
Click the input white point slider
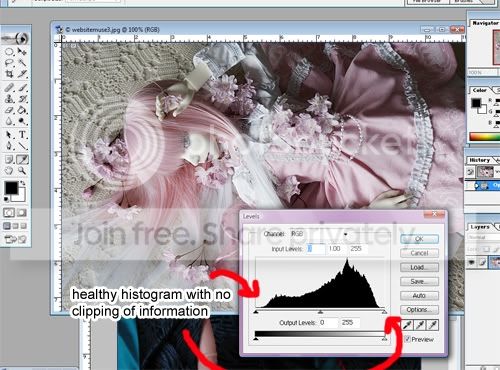(x=384, y=312)
